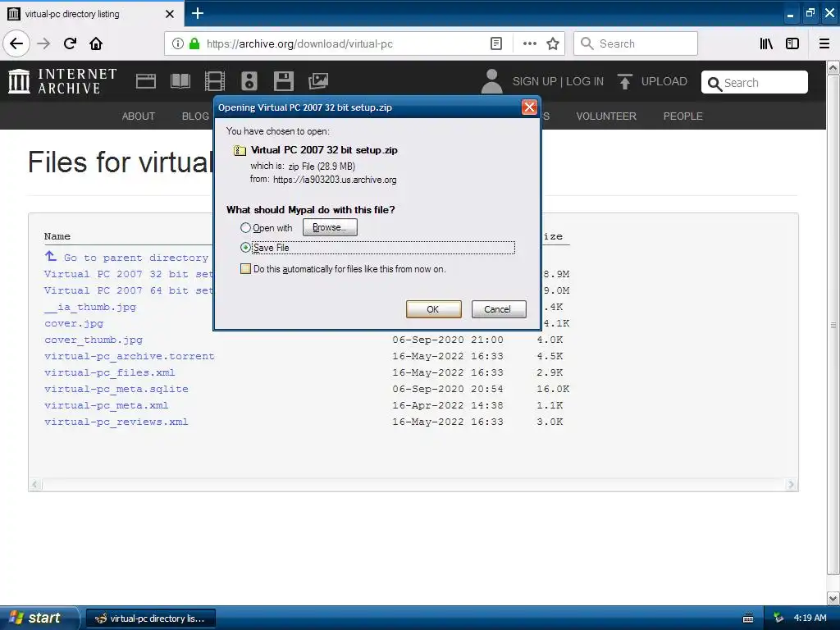840x630 pixels.
Task: Open the VOLUNTEER navigation item
Action: click(x=606, y=116)
